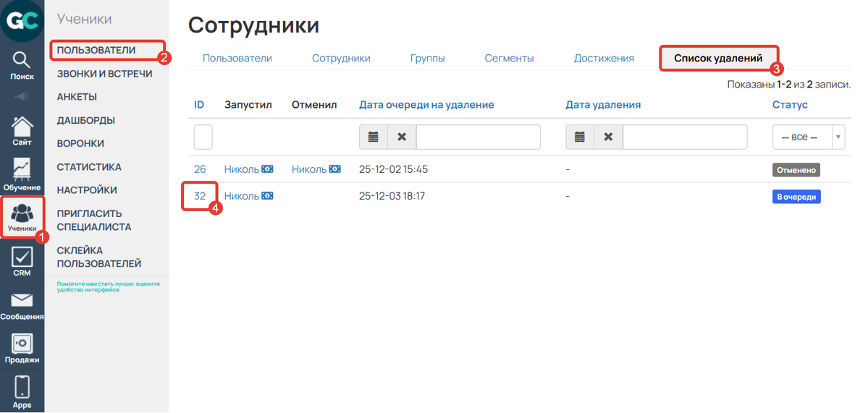
Task: Click the Сотрудники page heading
Action: pyautogui.click(x=253, y=25)
